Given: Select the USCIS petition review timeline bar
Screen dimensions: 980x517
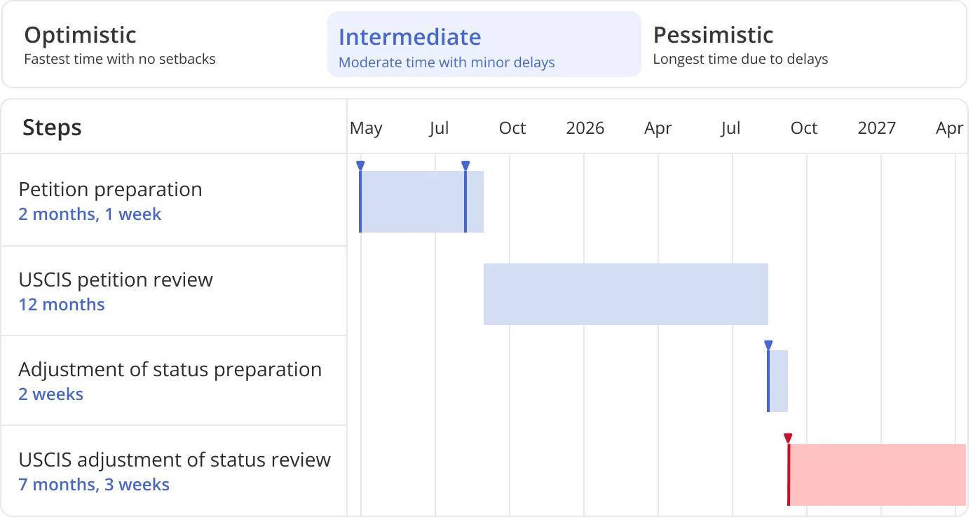Looking at the screenshot, I should click(x=625, y=294).
